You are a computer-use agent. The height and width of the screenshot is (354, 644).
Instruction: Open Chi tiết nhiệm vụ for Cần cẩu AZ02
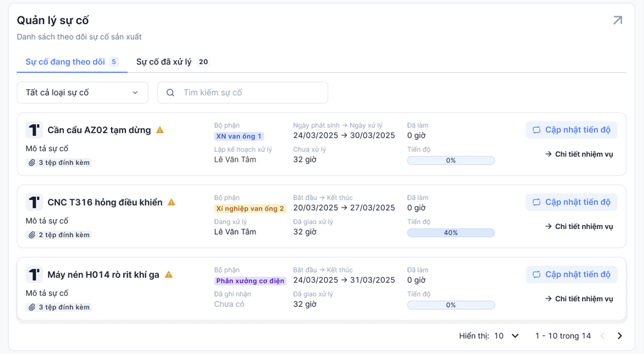pyautogui.click(x=579, y=154)
